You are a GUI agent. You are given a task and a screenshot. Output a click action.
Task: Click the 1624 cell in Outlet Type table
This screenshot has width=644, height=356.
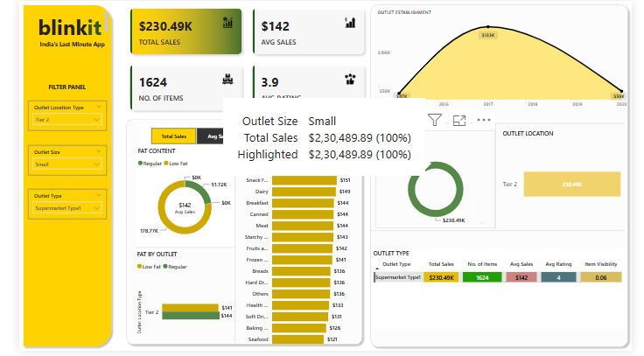482,277
